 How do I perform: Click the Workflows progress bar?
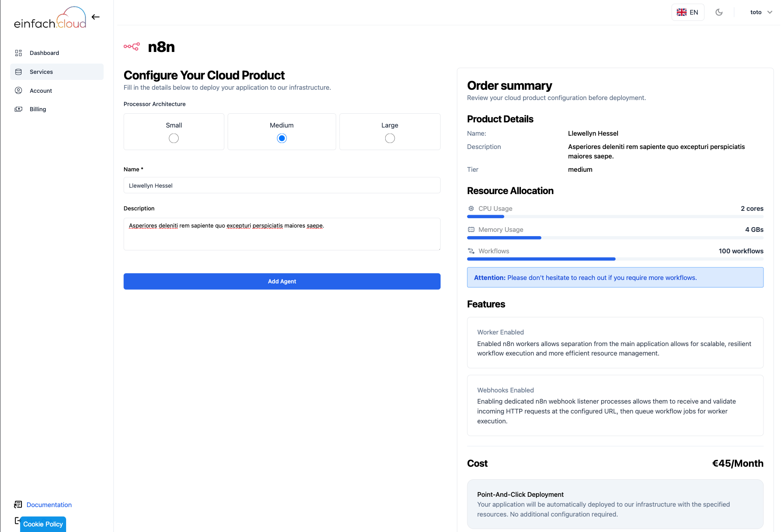click(615, 259)
